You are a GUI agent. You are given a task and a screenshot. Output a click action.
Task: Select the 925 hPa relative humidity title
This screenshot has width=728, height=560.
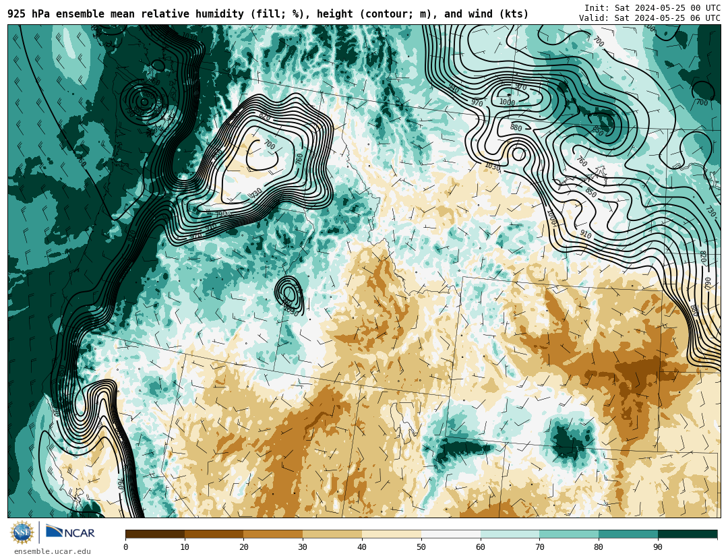(x=268, y=14)
